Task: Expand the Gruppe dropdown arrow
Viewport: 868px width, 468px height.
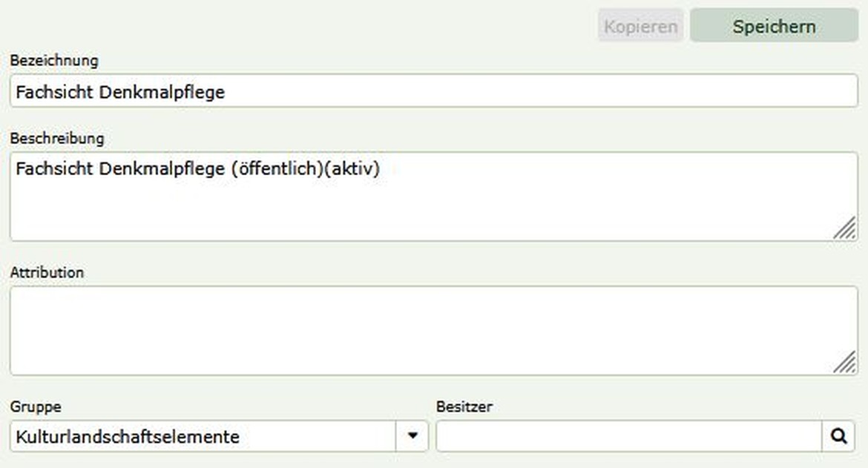Action: point(413,437)
